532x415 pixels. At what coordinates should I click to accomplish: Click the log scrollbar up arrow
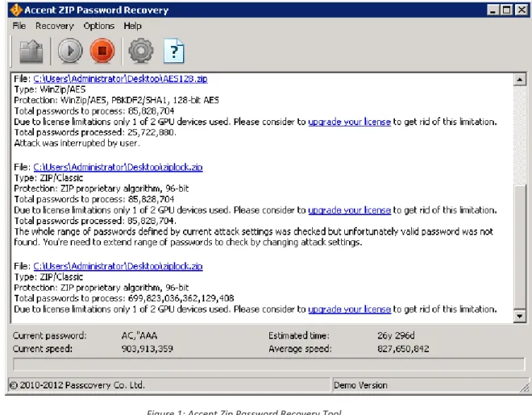(520, 80)
